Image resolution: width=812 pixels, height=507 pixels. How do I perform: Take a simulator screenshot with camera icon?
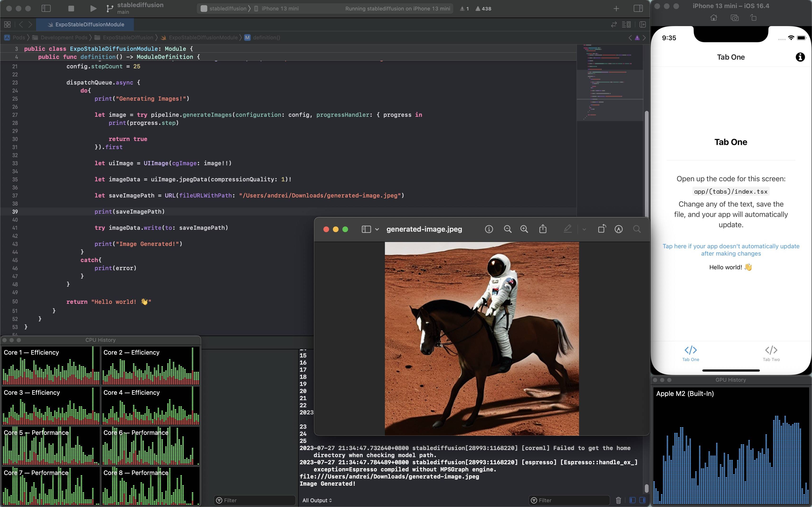(734, 18)
